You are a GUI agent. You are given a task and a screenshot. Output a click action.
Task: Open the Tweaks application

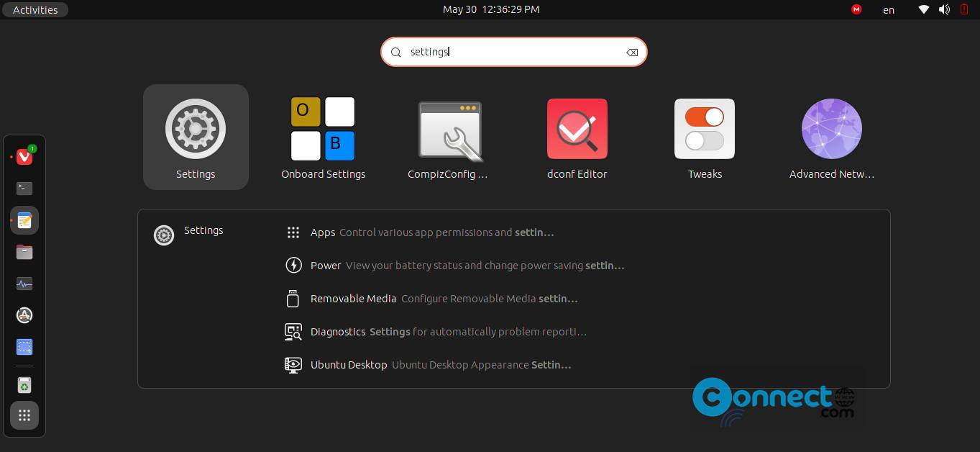click(x=705, y=137)
